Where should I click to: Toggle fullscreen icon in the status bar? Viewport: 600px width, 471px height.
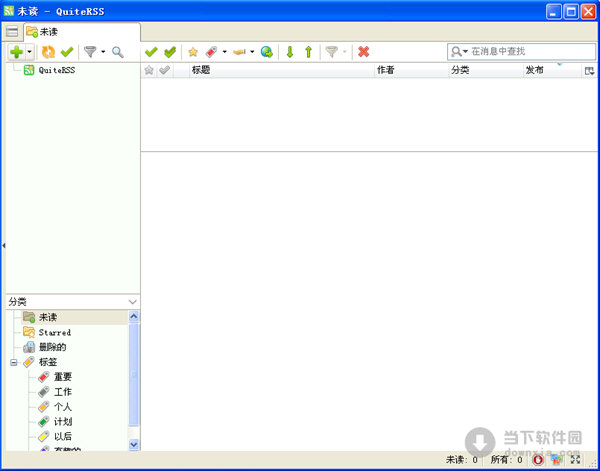tap(575, 460)
